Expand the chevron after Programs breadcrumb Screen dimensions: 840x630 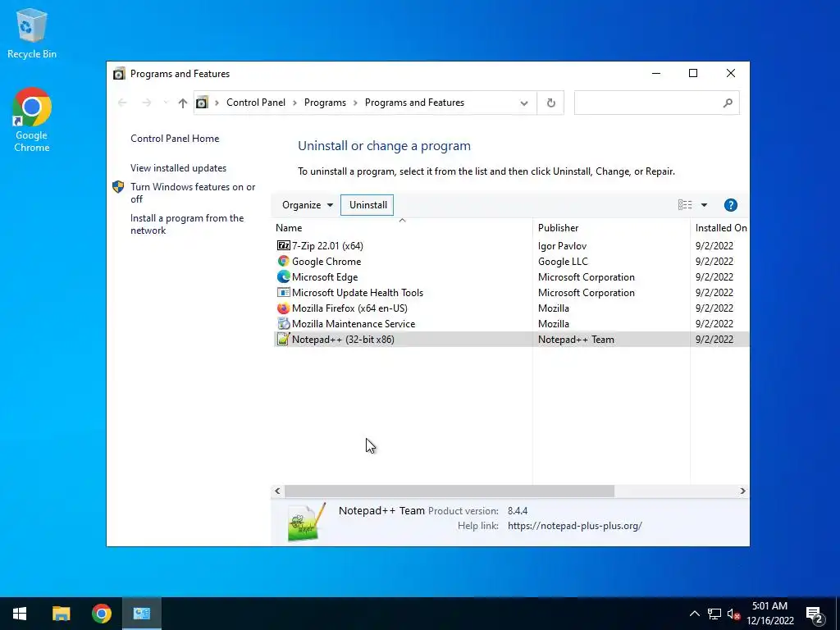[x=355, y=103]
